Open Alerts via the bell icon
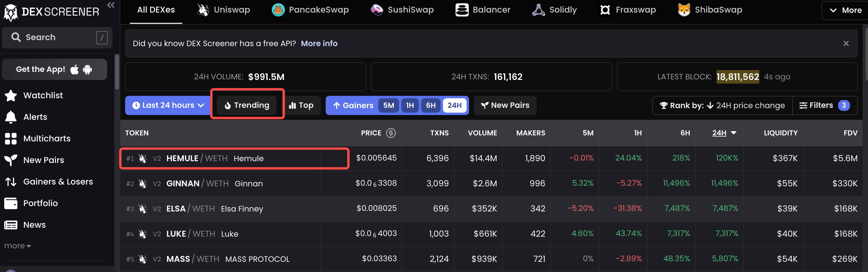The height and width of the screenshot is (272, 868). point(11,117)
